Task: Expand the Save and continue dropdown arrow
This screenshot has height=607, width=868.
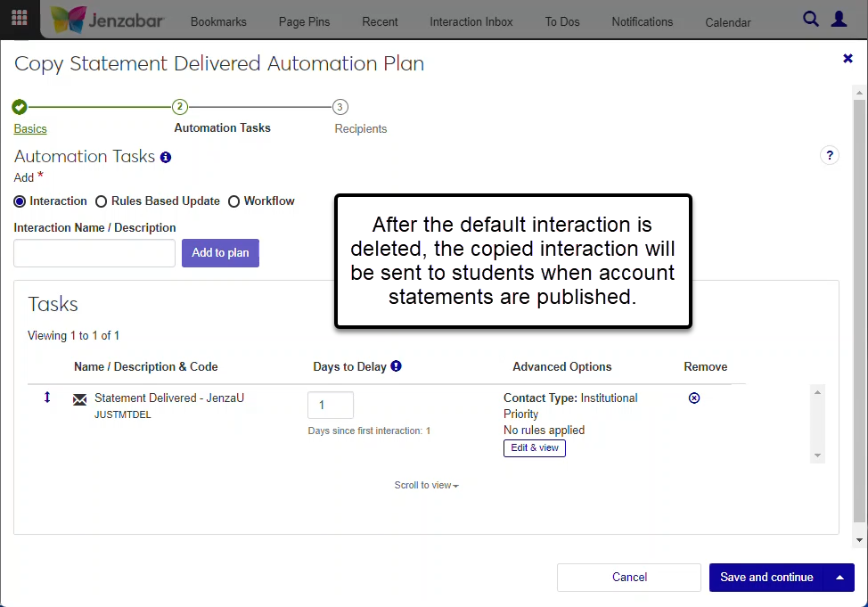Action: click(839, 578)
